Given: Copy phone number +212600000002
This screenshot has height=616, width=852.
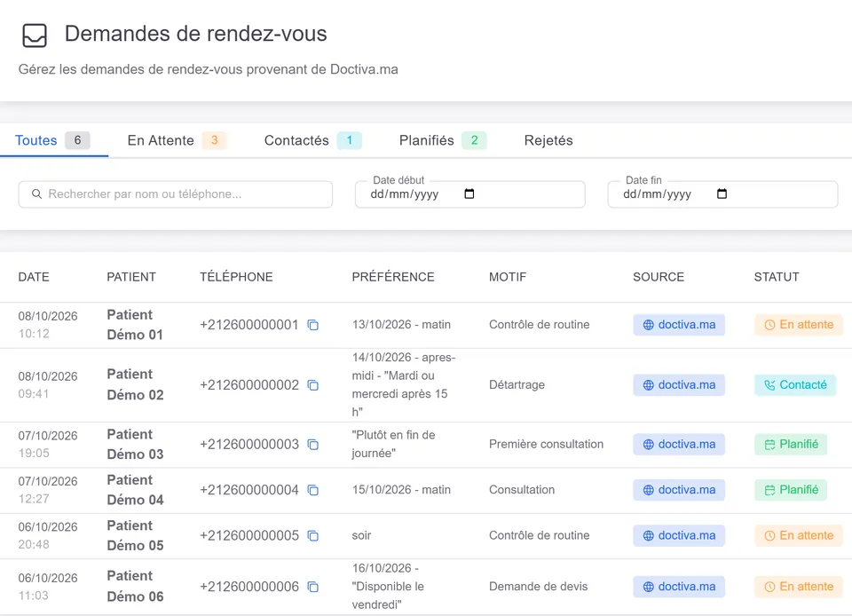Looking at the screenshot, I should 313,385.
